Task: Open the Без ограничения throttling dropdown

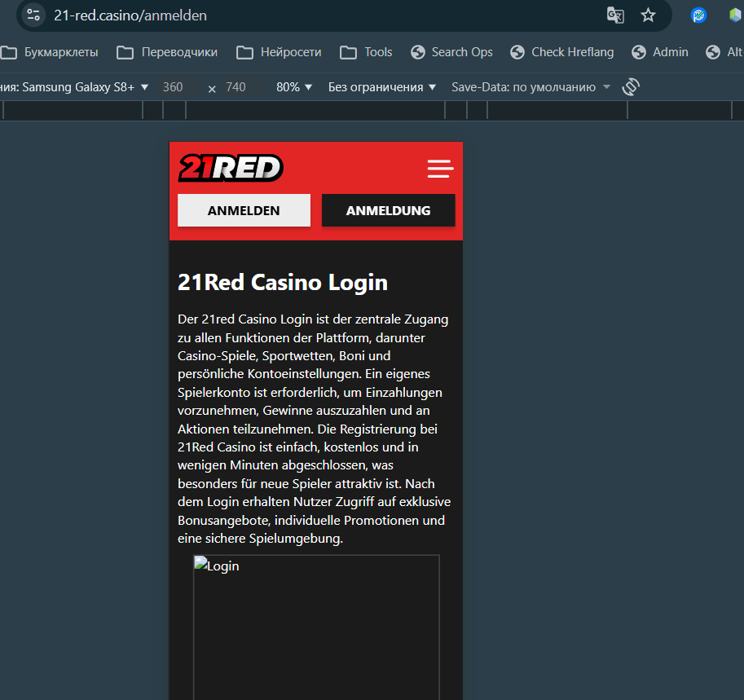Action: (382, 87)
